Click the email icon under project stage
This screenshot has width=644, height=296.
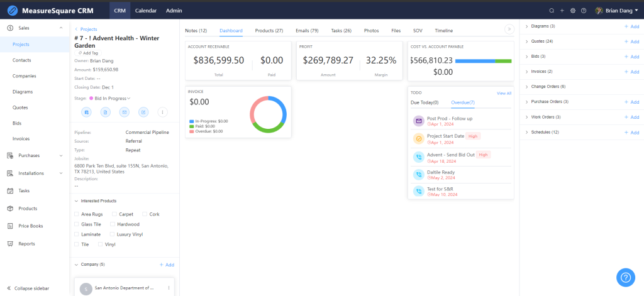tap(125, 112)
